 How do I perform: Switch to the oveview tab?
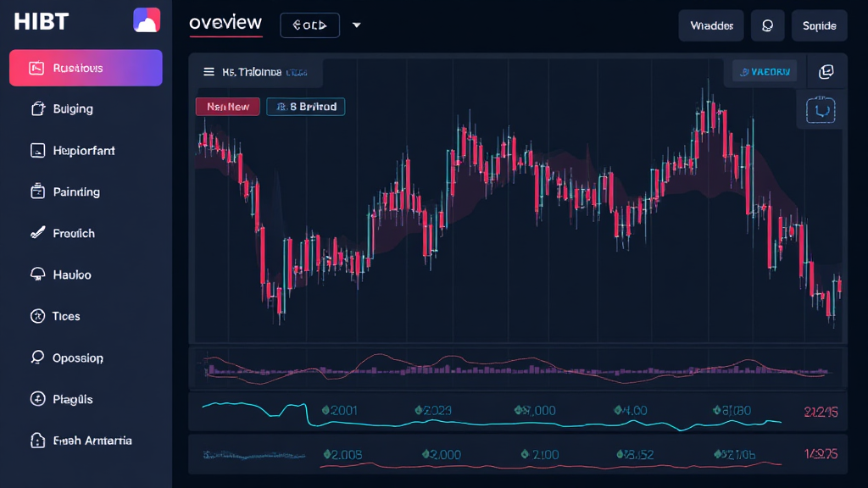coord(225,24)
